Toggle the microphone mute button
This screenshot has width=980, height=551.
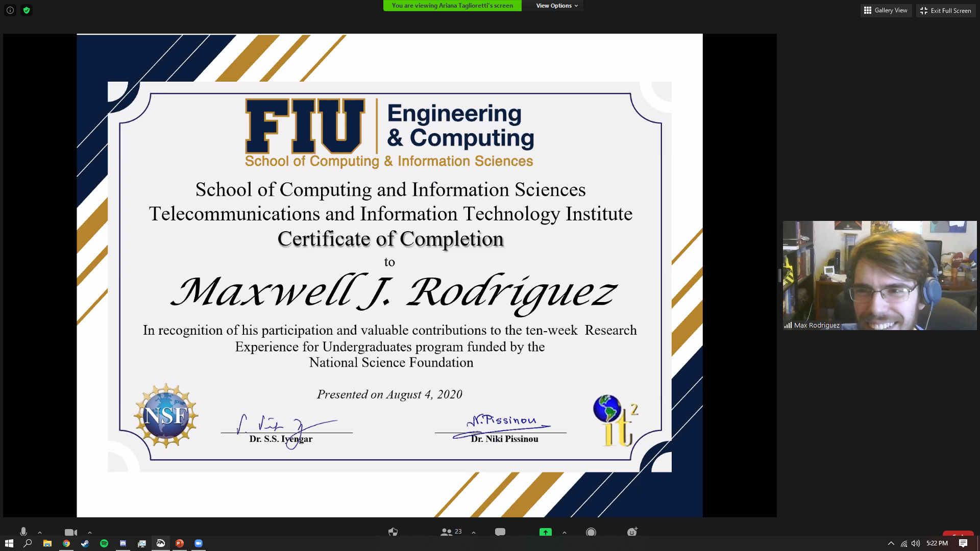(23, 532)
